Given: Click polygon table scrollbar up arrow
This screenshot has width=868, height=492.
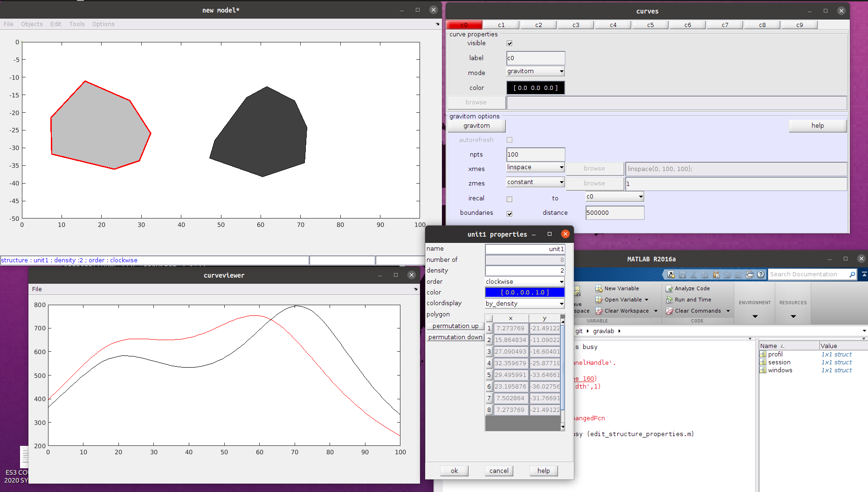Looking at the screenshot, I should point(563,321).
